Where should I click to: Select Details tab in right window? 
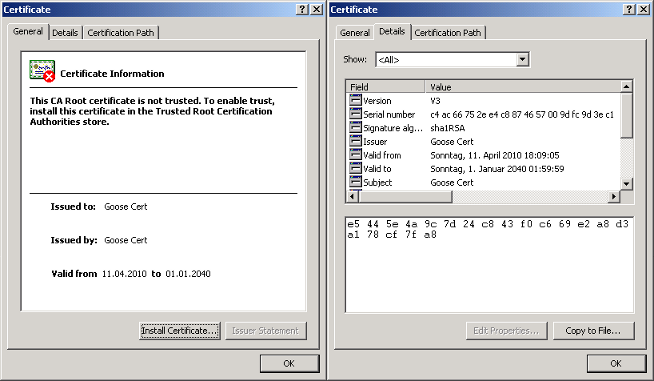tap(392, 31)
